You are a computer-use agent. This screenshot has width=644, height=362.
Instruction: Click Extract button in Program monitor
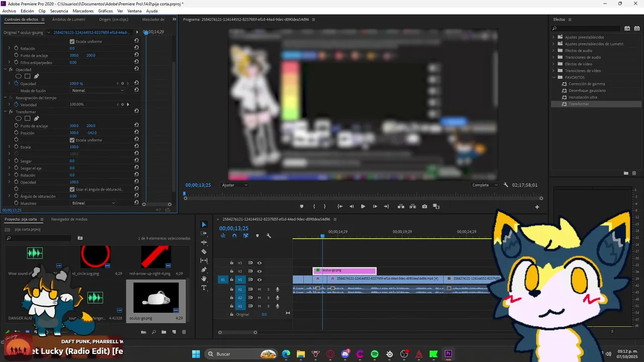(413, 207)
